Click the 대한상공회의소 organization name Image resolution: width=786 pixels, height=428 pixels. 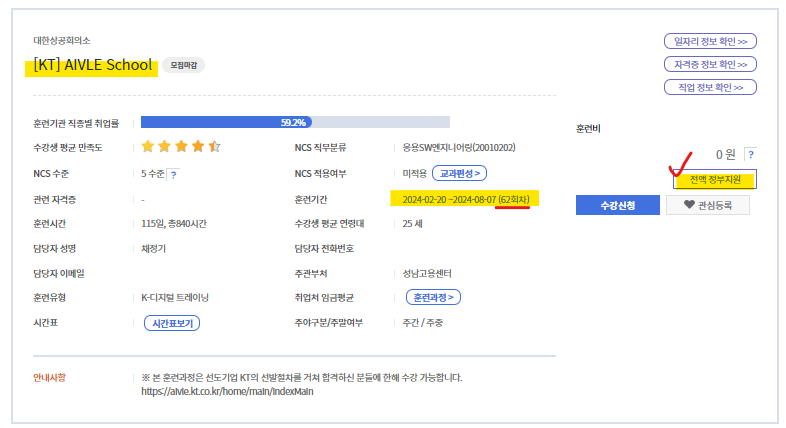click(62, 41)
